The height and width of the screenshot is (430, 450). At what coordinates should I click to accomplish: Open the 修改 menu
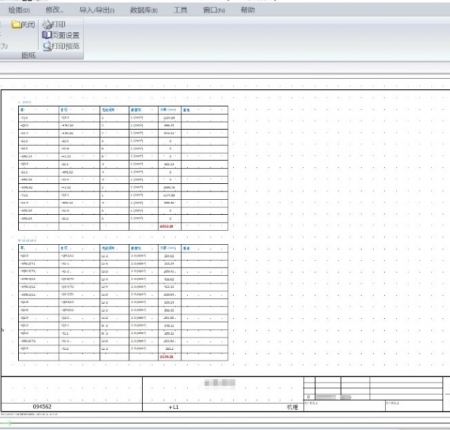pos(54,10)
